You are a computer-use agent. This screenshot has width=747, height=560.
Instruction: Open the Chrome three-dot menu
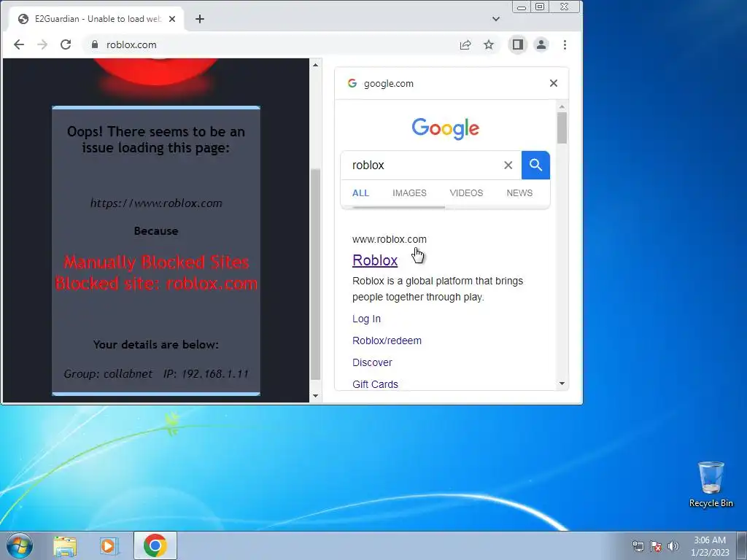(x=565, y=44)
